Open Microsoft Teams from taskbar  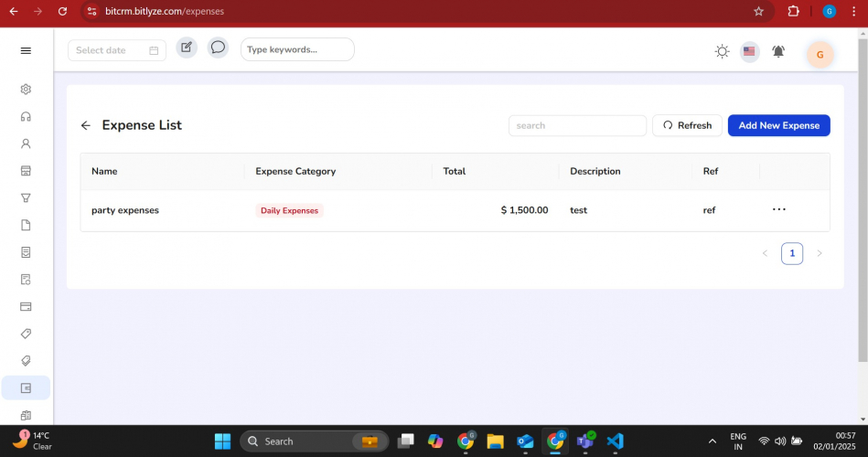(x=585, y=441)
